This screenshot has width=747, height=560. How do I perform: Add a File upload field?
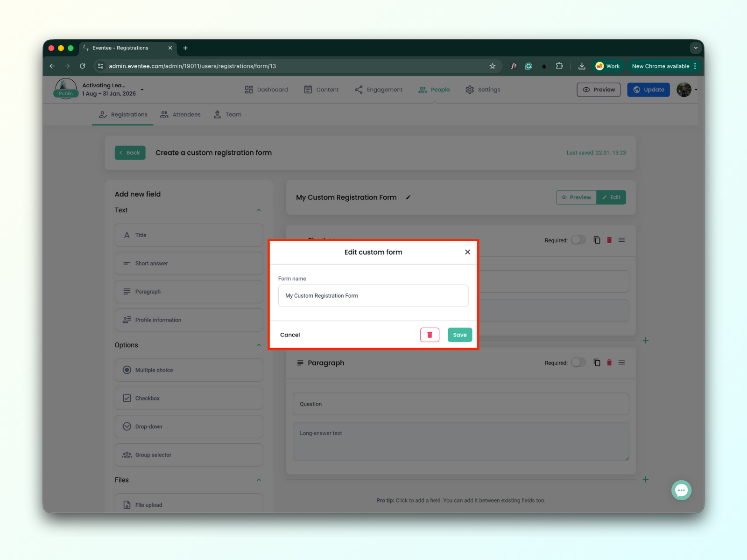189,504
